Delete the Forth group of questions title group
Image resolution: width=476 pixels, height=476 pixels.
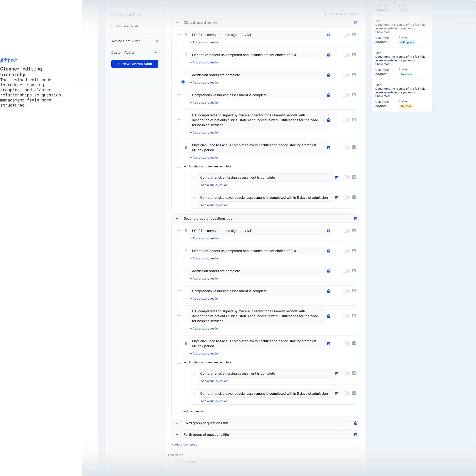coord(355,435)
